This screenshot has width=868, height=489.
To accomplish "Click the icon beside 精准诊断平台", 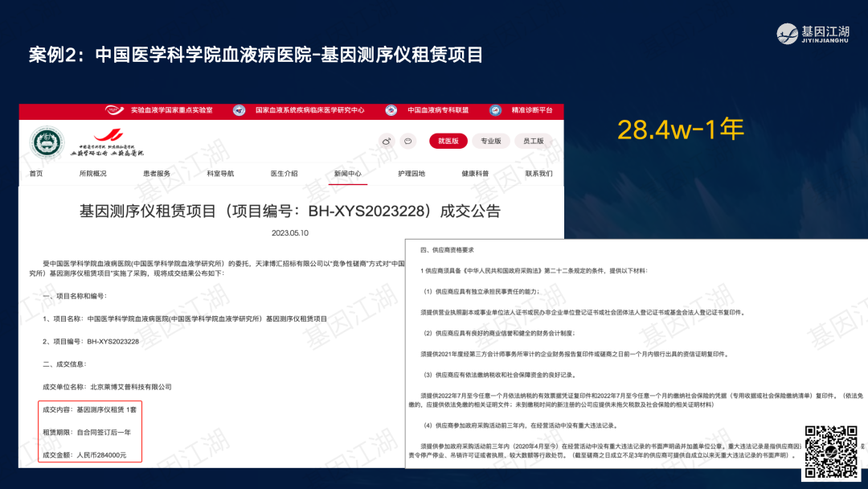I will coord(496,110).
